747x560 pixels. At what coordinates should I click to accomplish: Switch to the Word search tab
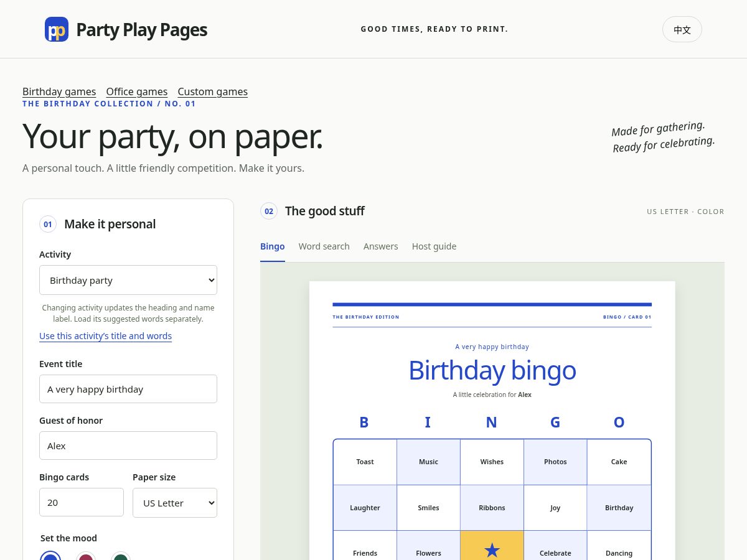pyautogui.click(x=324, y=246)
